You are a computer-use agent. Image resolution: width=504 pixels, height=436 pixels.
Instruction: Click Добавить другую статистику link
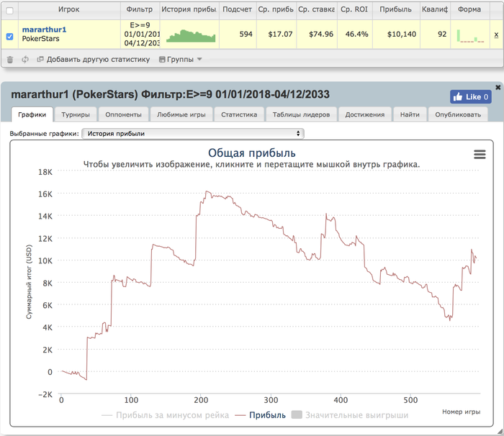point(94,60)
